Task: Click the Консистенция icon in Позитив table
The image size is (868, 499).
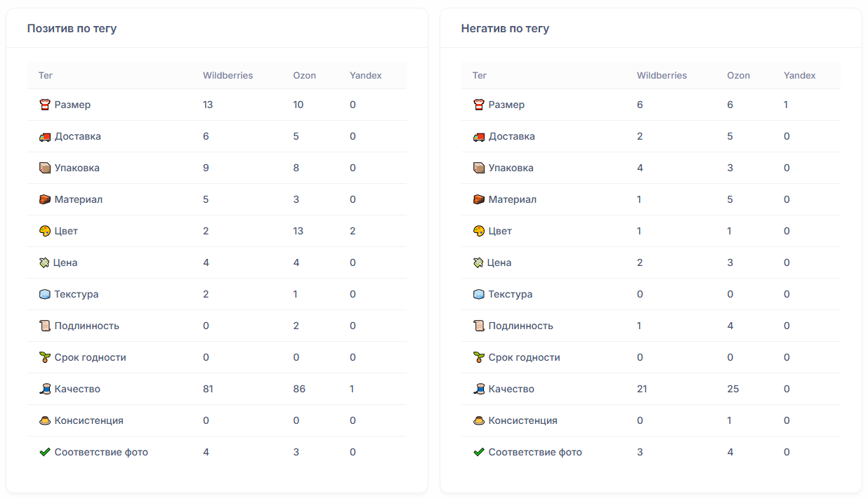Action: tap(45, 421)
